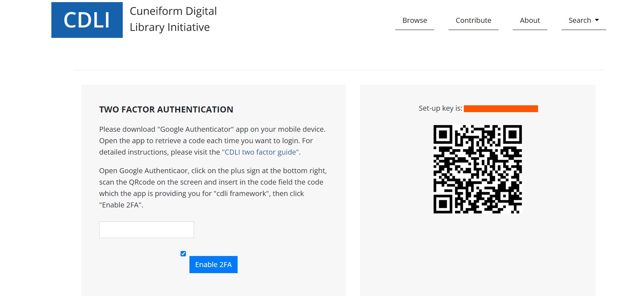Open the Browse menu item
The width and height of the screenshot is (644, 296).
click(x=415, y=20)
